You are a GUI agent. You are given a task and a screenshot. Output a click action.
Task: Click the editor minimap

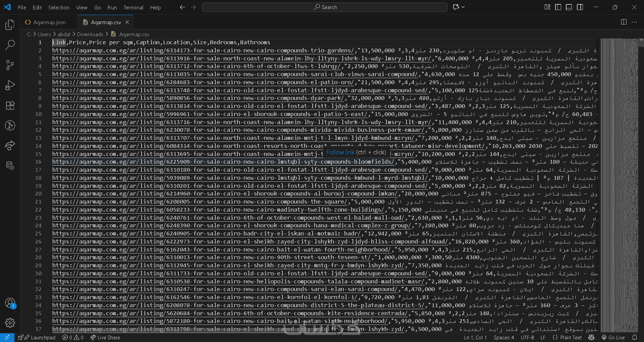[620, 185]
